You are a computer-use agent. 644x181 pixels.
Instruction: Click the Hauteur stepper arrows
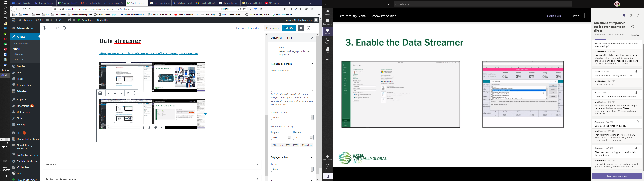pyautogui.click(x=311, y=137)
